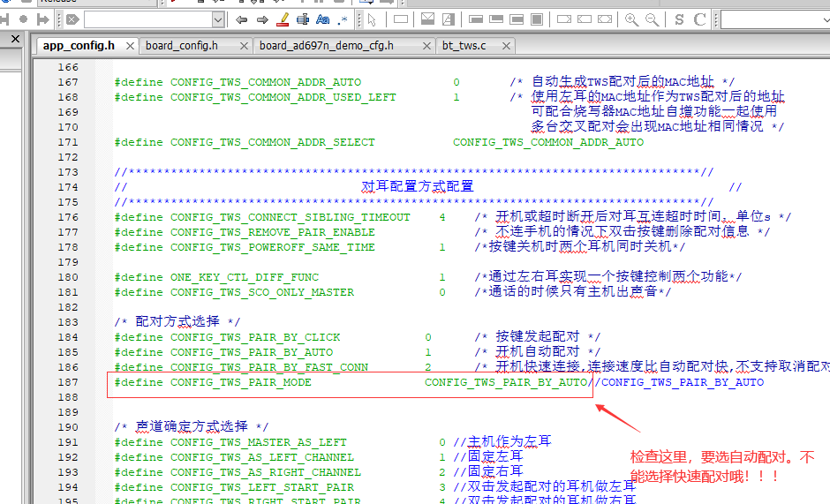Click the plain rectangle instruction block icon
Image resolution: width=830 pixels, height=504 pixels.
click(401, 19)
